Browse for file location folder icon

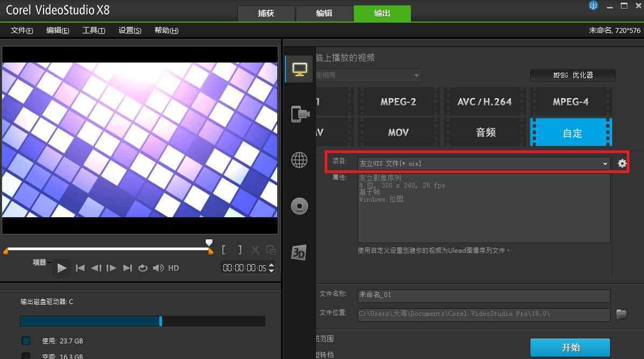coord(621,314)
